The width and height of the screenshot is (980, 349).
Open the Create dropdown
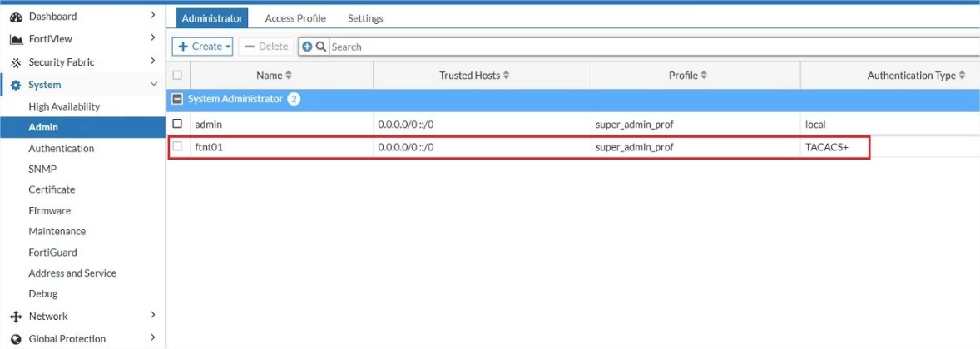point(202,47)
